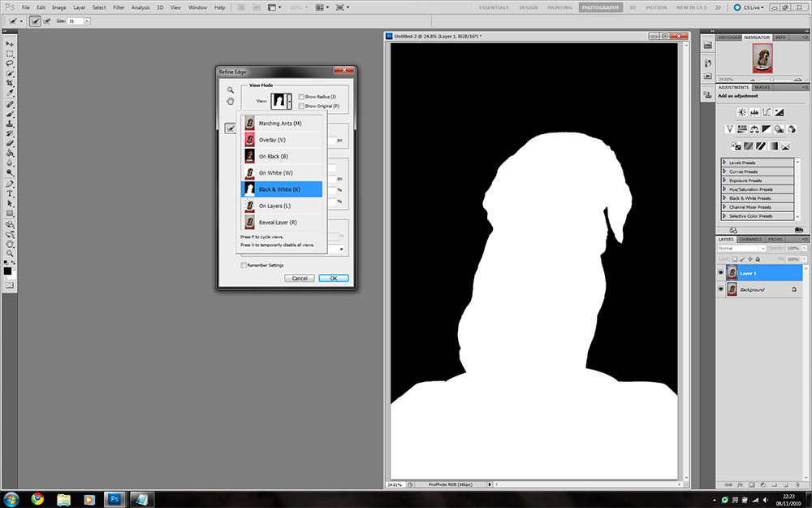Open CS Live menu button
This screenshot has width=812, height=508.
pyautogui.click(x=749, y=8)
